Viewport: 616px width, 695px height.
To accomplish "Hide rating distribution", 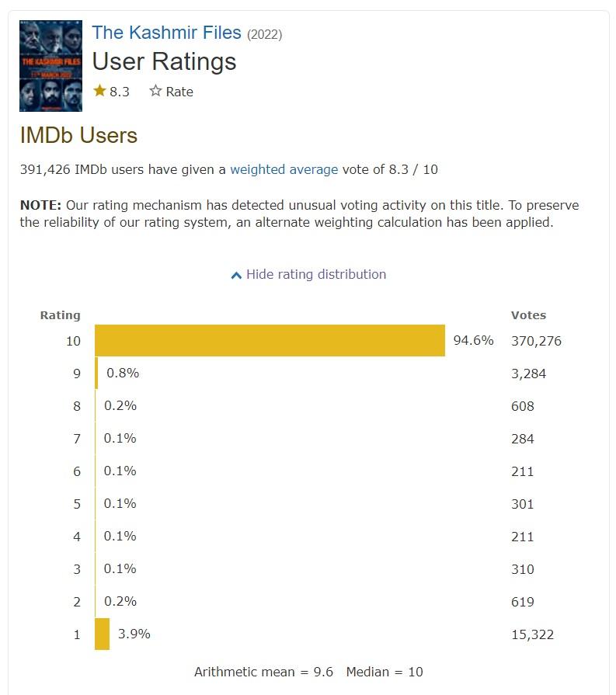I will (x=315, y=274).
